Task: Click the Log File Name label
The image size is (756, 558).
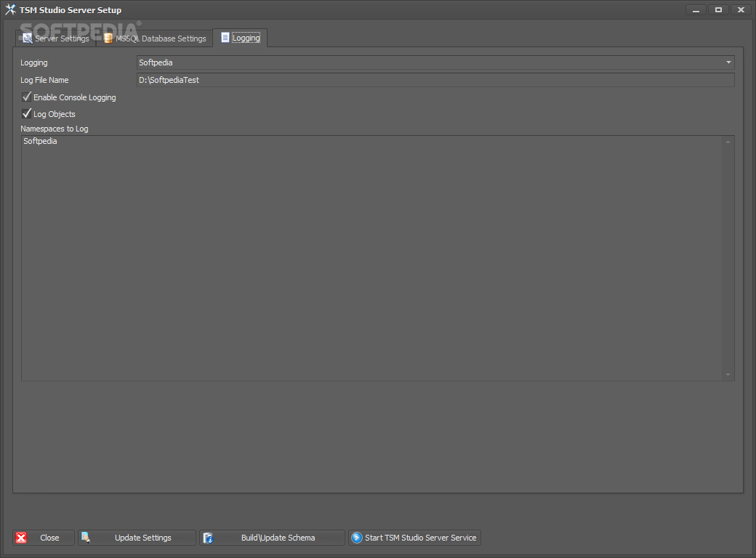Action: (44, 80)
